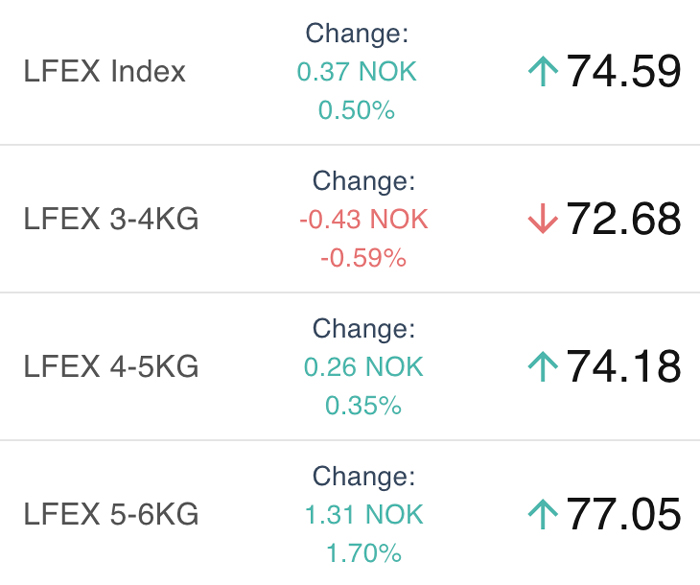Viewport: 700px width, 585px height.
Task: Select the LFEX 3-4KG label
Action: 111,219
